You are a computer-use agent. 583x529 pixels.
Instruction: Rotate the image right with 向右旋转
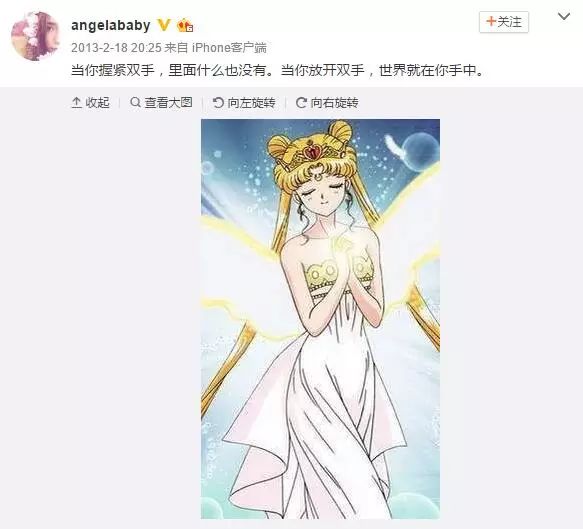(x=327, y=103)
